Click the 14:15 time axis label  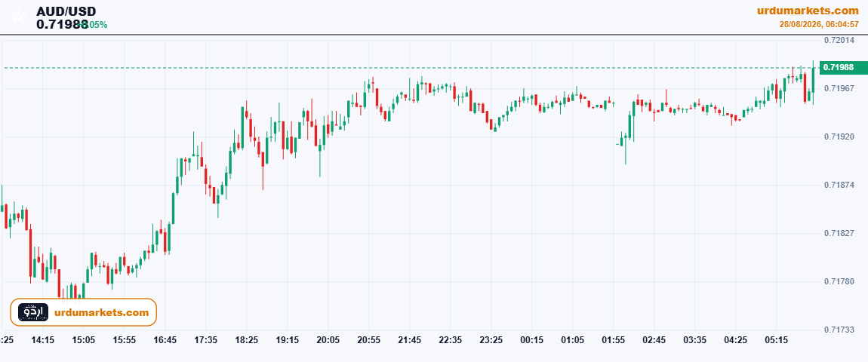click(x=42, y=340)
